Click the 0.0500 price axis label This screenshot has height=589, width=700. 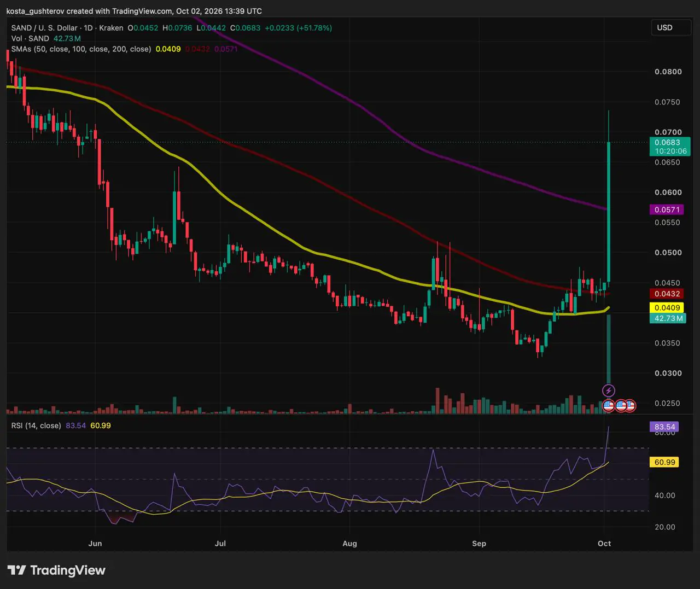pyautogui.click(x=668, y=253)
